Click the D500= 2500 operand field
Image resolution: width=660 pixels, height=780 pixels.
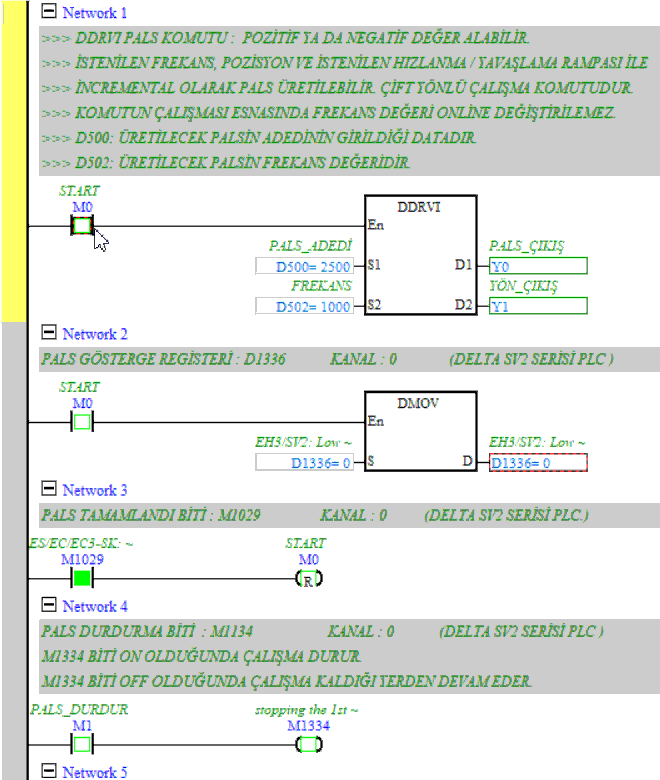[x=305, y=266]
